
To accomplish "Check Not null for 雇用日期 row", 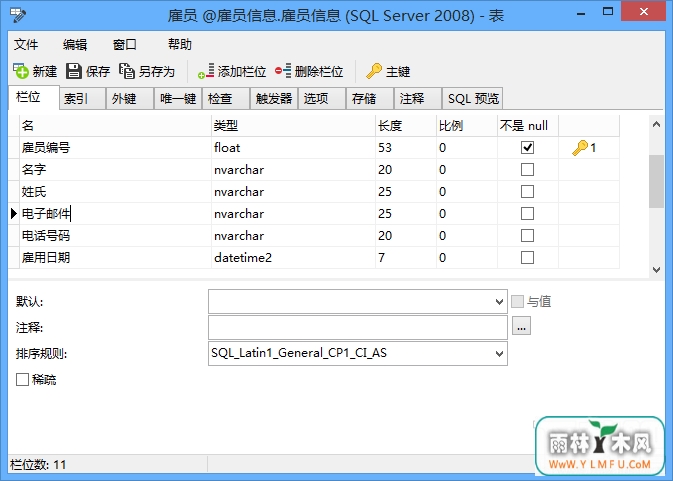I will [527, 257].
